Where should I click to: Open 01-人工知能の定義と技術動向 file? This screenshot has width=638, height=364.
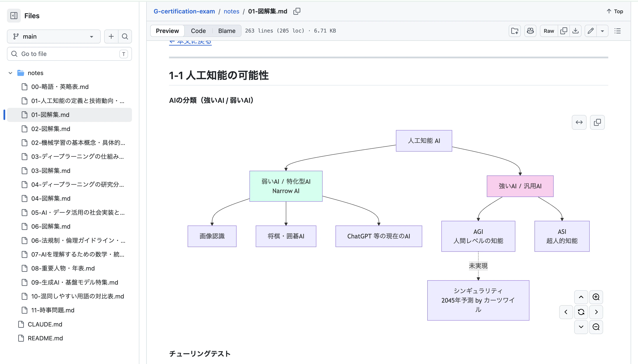coord(69,101)
